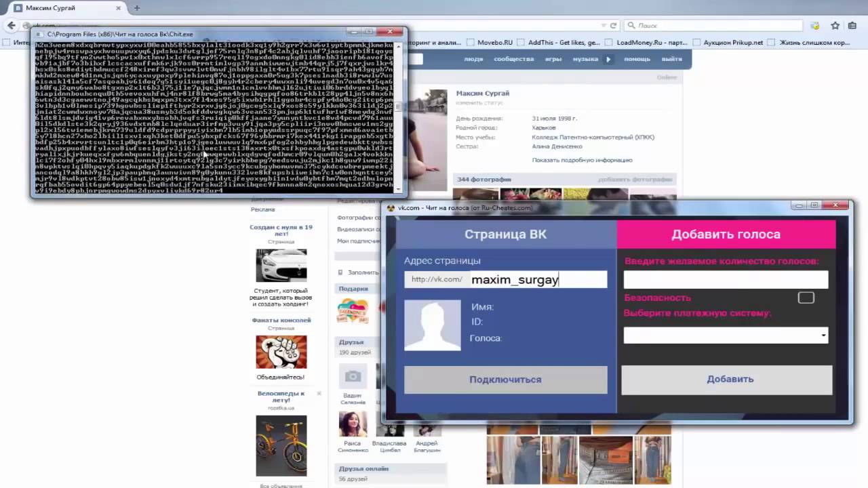This screenshot has height=488, width=868.
Task: Click the Подключиться button
Action: pyautogui.click(x=506, y=380)
